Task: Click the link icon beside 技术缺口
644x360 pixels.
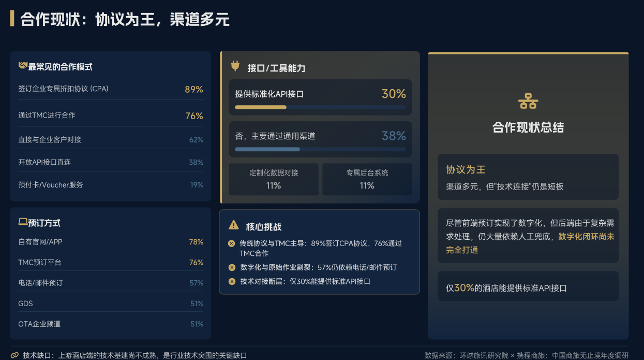Action: [x=14, y=355]
